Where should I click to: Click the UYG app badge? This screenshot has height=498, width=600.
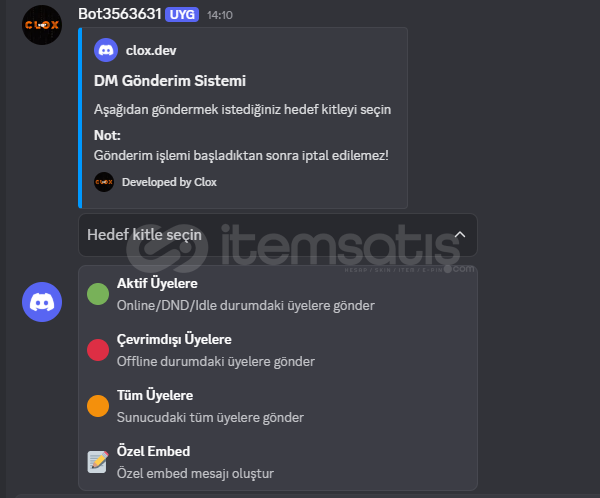pos(182,15)
